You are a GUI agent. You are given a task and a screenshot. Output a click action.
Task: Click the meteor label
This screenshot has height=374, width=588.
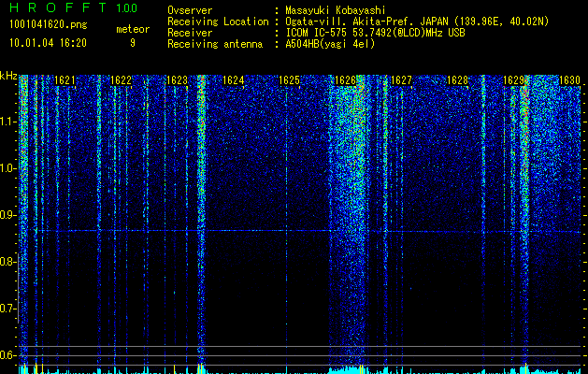pos(133,29)
